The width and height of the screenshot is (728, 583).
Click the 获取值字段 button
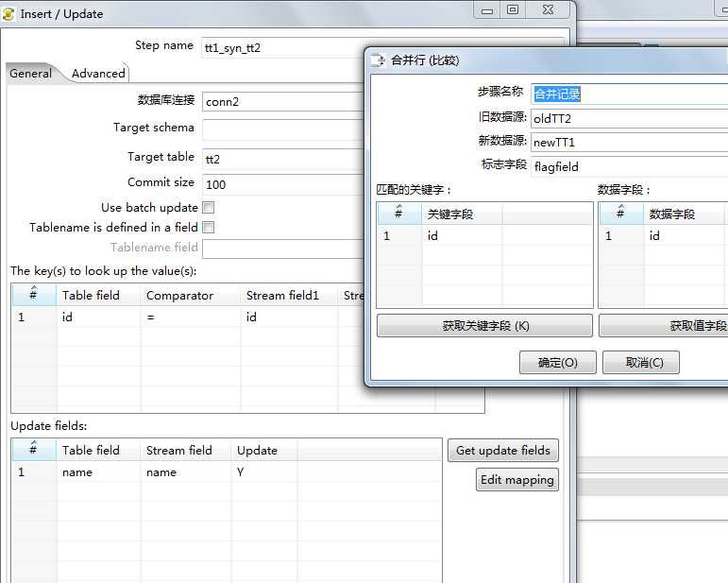pyautogui.click(x=664, y=326)
